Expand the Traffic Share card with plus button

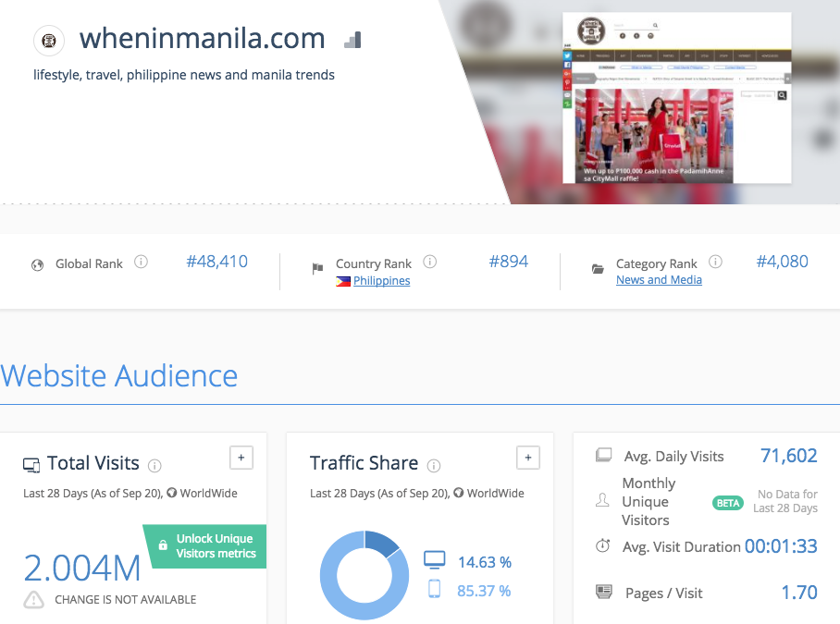(x=528, y=458)
